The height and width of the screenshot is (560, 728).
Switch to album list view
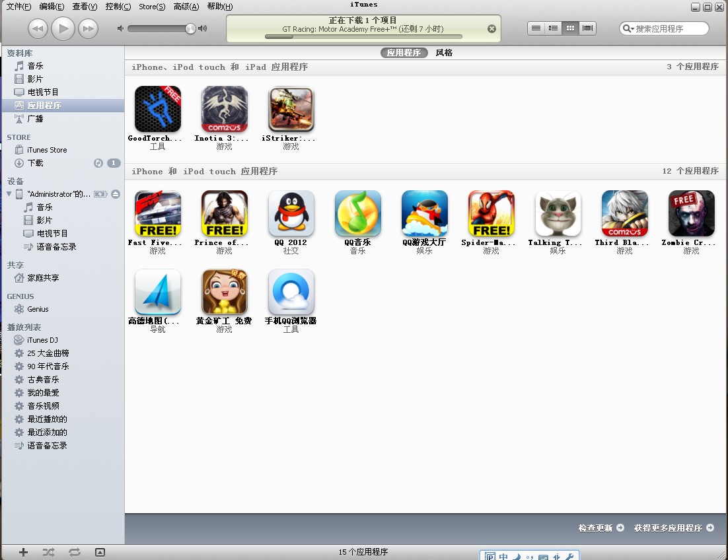click(553, 28)
